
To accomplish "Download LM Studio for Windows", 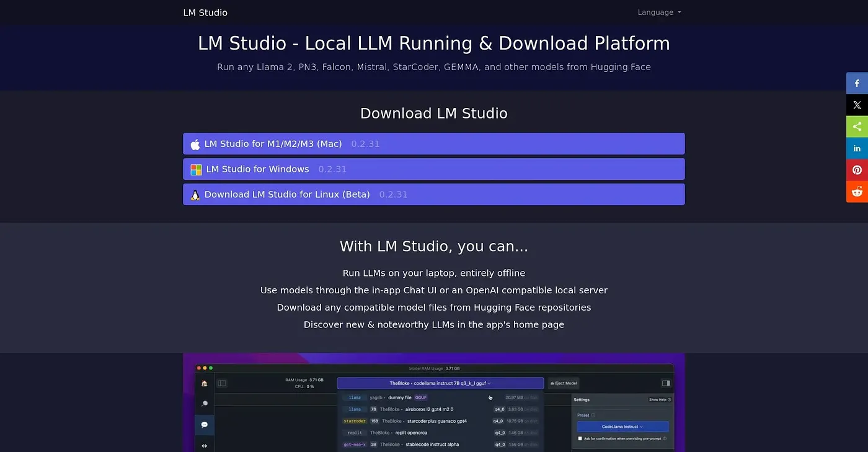I will 434,169.
